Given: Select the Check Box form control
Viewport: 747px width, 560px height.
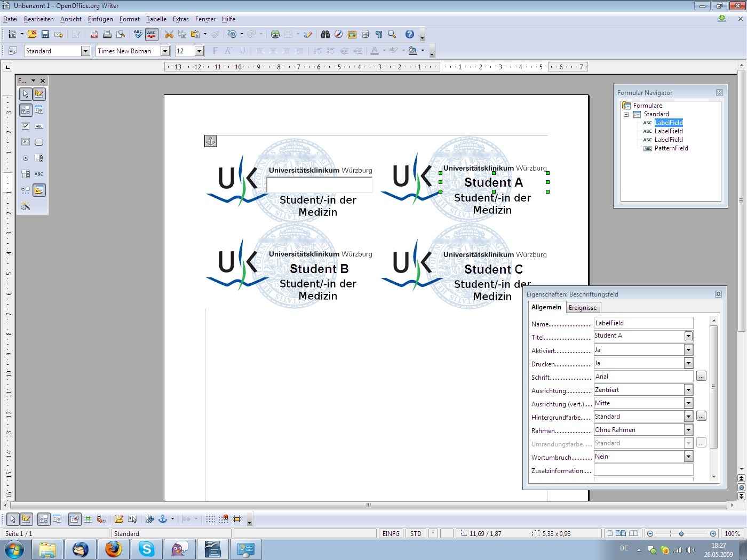Looking at the screenshot, I should coord(26,126).
